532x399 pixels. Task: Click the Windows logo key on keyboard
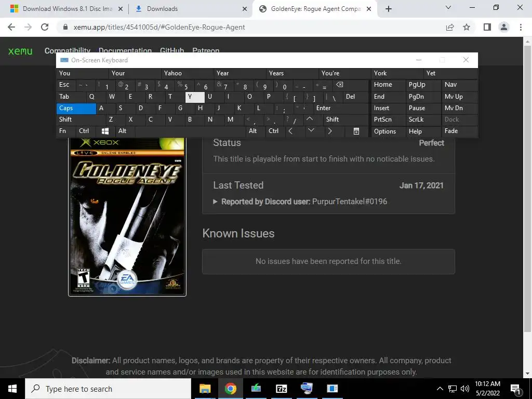[x=105, y=131]
